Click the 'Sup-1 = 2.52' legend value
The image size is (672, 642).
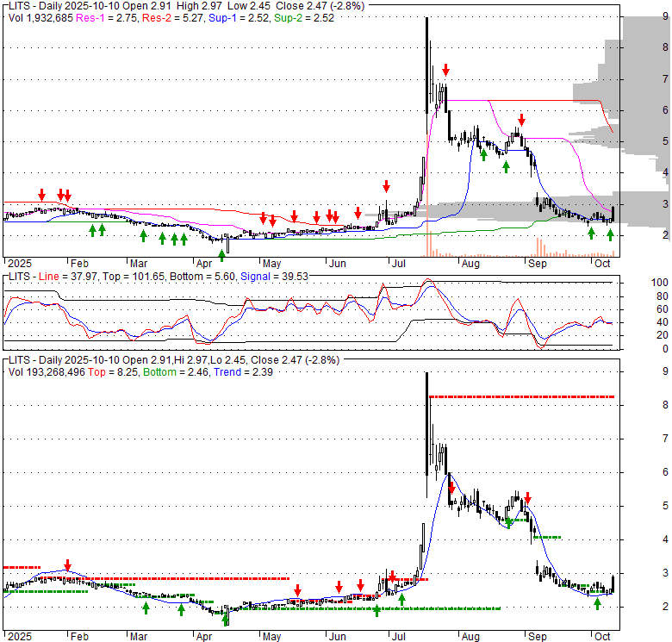(240, 18)
